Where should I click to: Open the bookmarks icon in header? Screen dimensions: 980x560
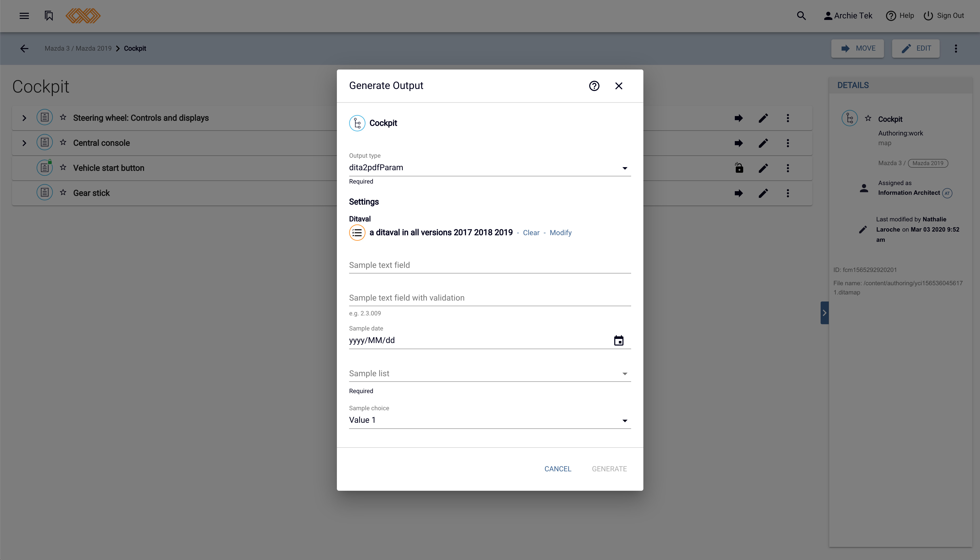point(49,16)
